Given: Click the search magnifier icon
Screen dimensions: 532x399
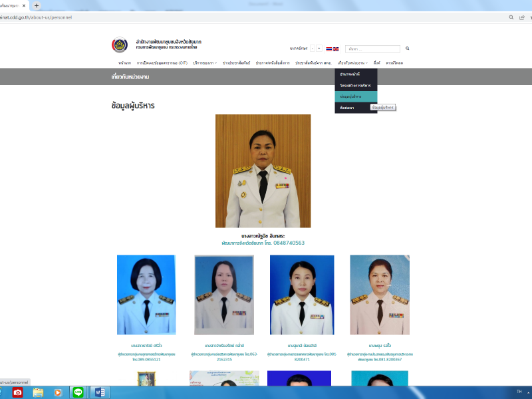Looking at the screenshot, I should (408, 49).
